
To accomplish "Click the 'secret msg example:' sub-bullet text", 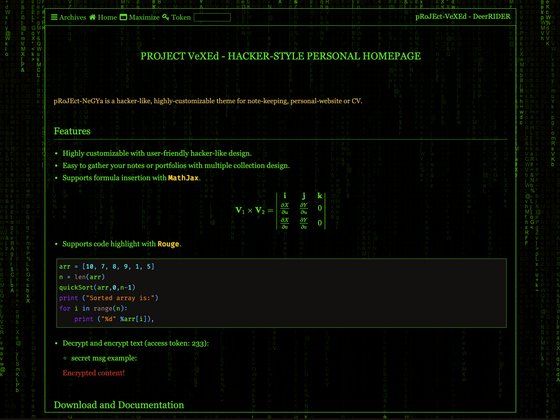I will point(104,358).
